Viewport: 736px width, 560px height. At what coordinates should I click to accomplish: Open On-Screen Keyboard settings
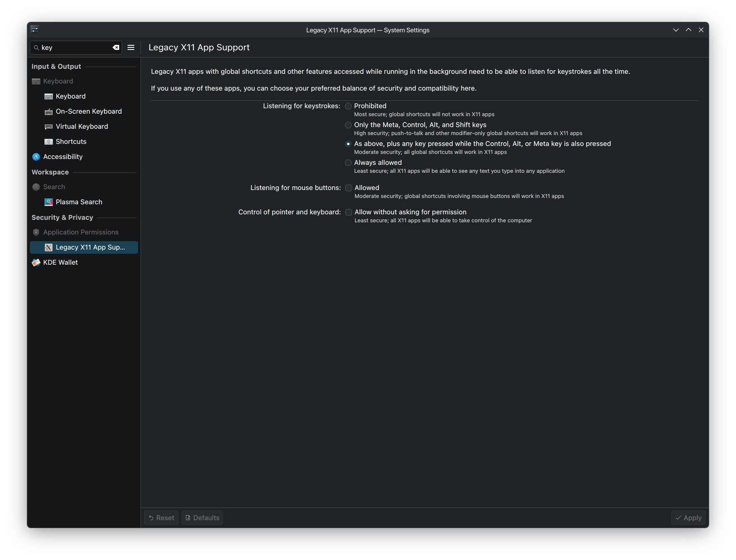pyautogui.click(x=84, y=112)
